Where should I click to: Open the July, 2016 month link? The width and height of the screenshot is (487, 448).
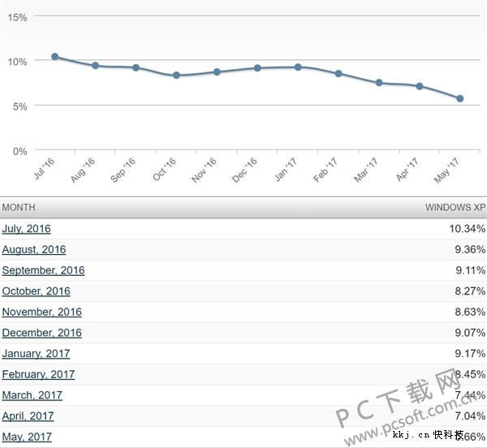(27, 229)
